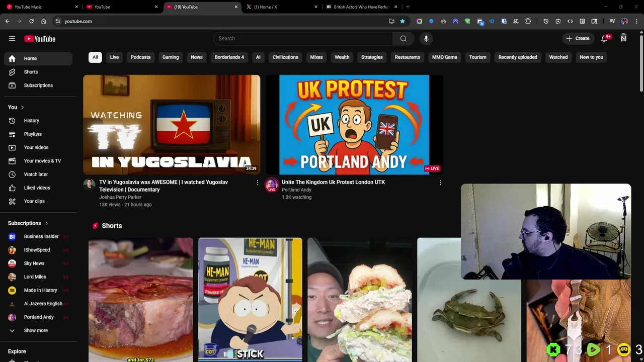
Task: Open more options for Unite The Kingdom stream
Action: pos(440,183)
